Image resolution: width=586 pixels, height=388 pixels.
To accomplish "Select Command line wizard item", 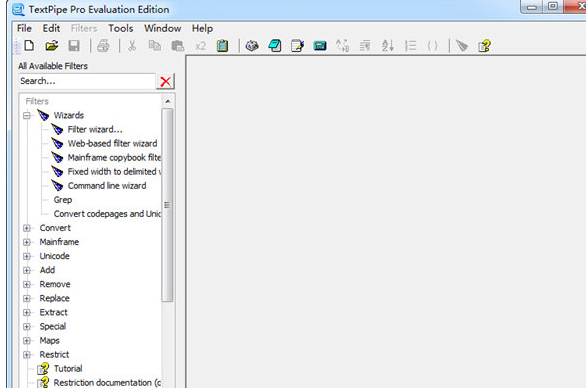I will click(x=107, y=186).
